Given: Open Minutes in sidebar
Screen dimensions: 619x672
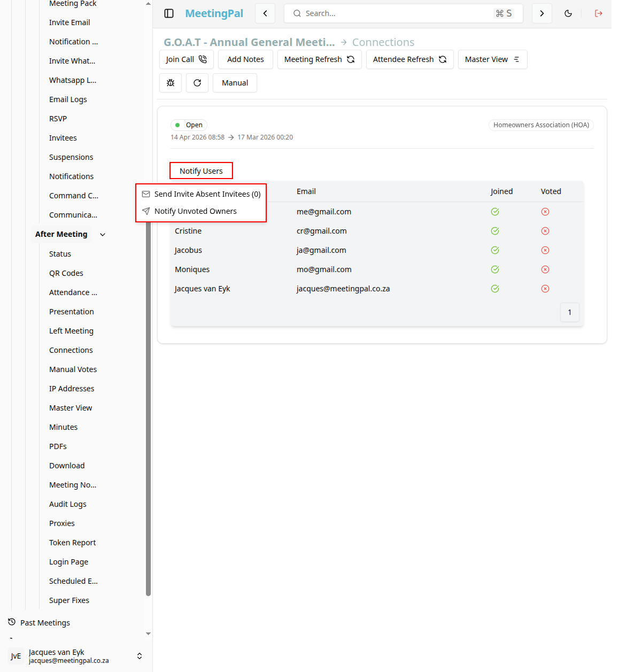Looking at the screenshot, I should (63, 427).
